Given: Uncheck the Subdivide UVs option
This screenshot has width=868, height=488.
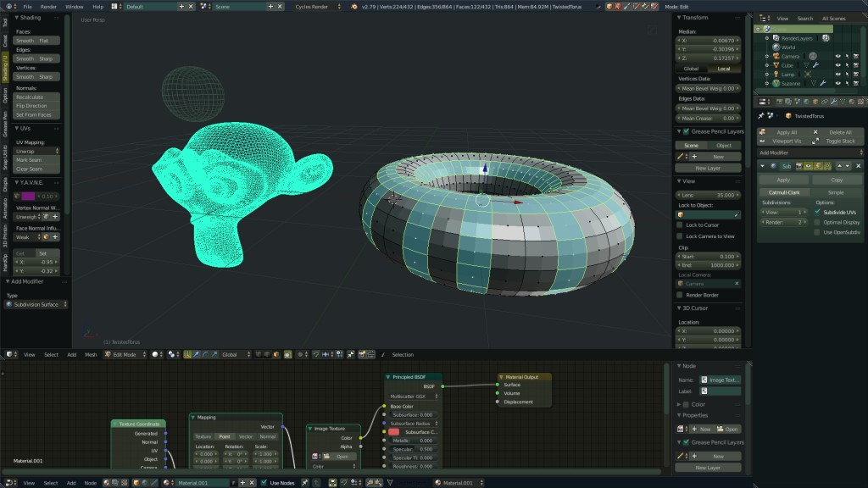Looking at the screenshot, I should pyautogui.click(x=818, y=212).
